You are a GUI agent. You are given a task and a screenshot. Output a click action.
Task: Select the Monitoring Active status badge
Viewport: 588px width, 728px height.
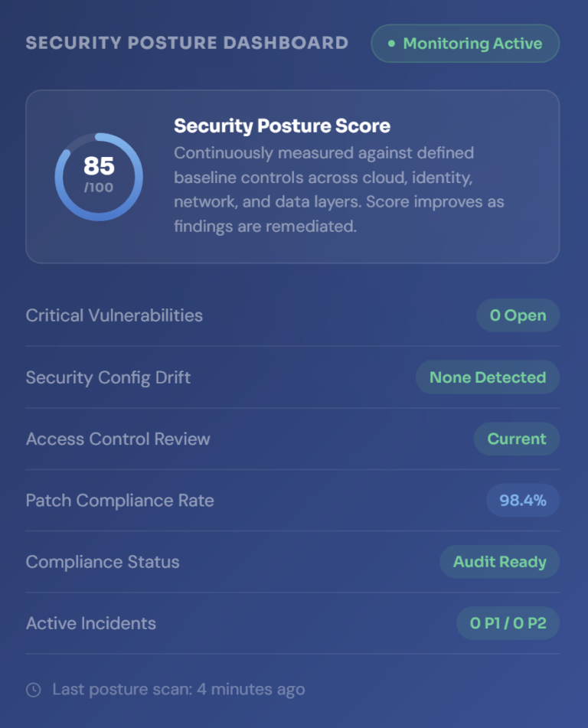pyautogui.click(x=465, y=44)
